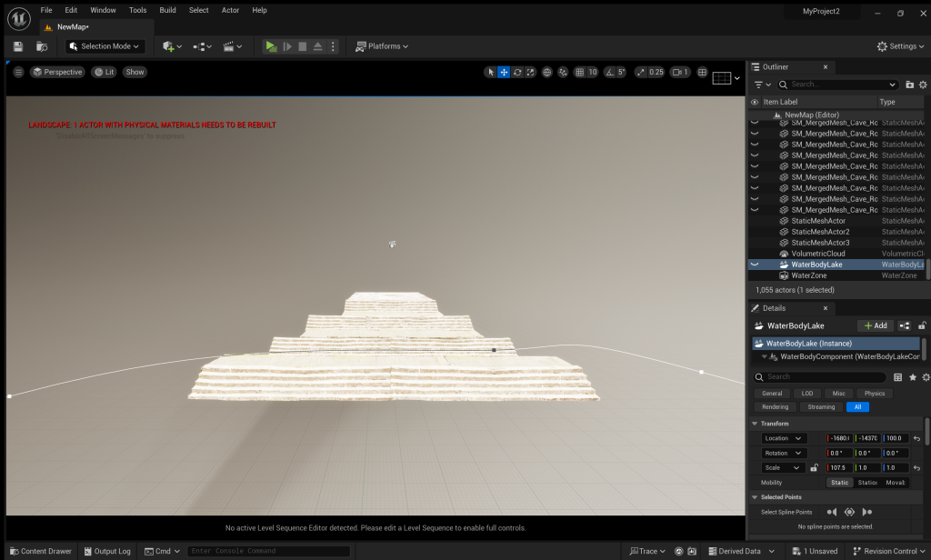Click the Eject from player button

[317, 46]
